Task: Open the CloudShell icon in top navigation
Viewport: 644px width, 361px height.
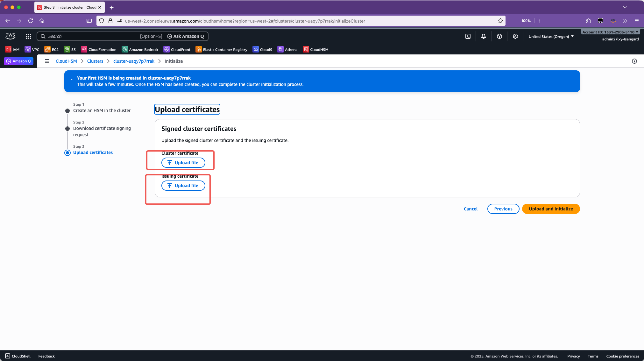Action: (x=468, y=36)
